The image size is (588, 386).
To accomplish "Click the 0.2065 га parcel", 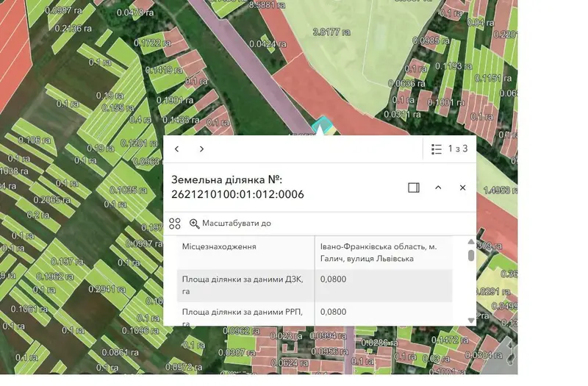I will [x=52, y=200].
